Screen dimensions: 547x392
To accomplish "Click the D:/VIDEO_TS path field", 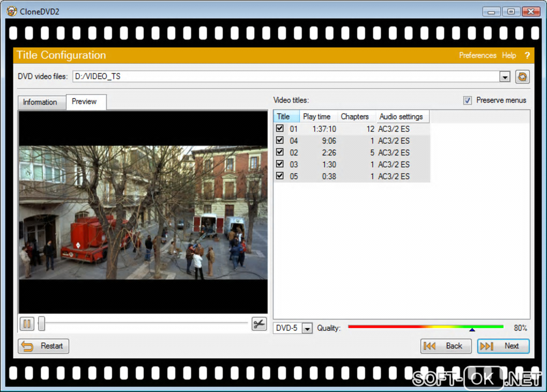I will tap(286, 77).
